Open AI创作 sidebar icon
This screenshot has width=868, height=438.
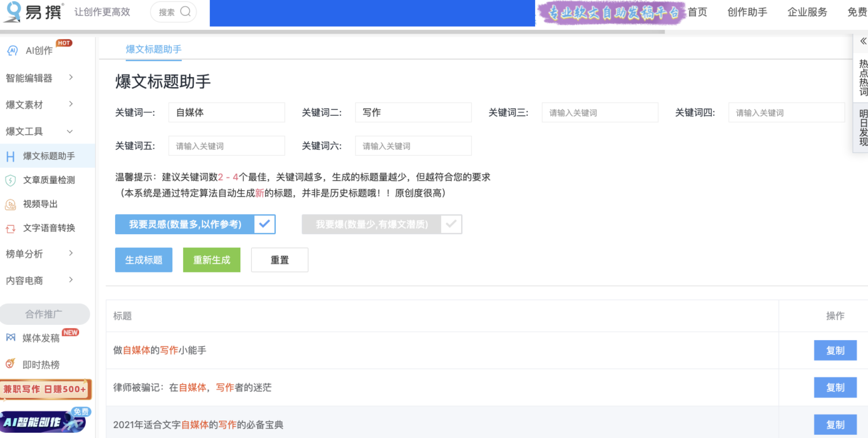pos(12,50)
